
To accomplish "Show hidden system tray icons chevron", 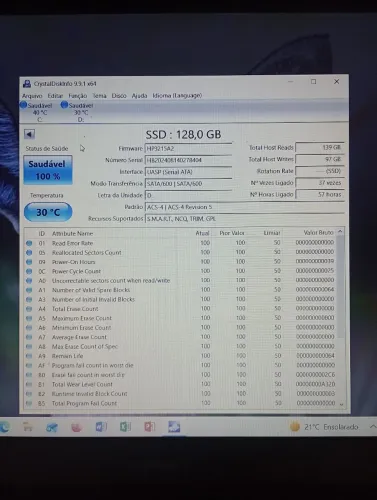I will coord(373,426).
